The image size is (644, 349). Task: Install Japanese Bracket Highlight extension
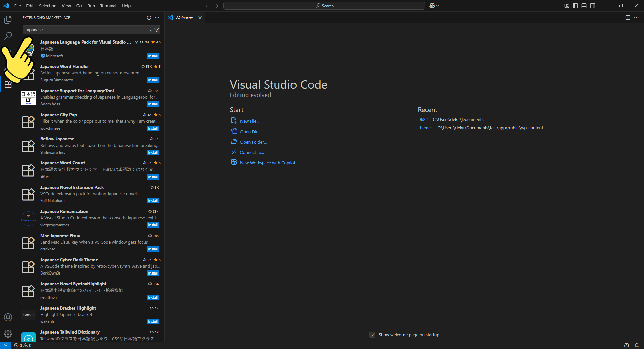(153, 321)
